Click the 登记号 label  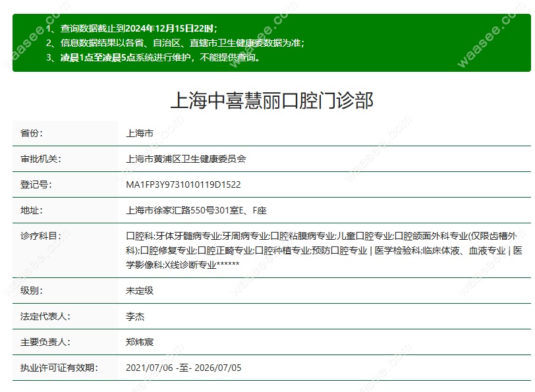(x=36, y=184)
